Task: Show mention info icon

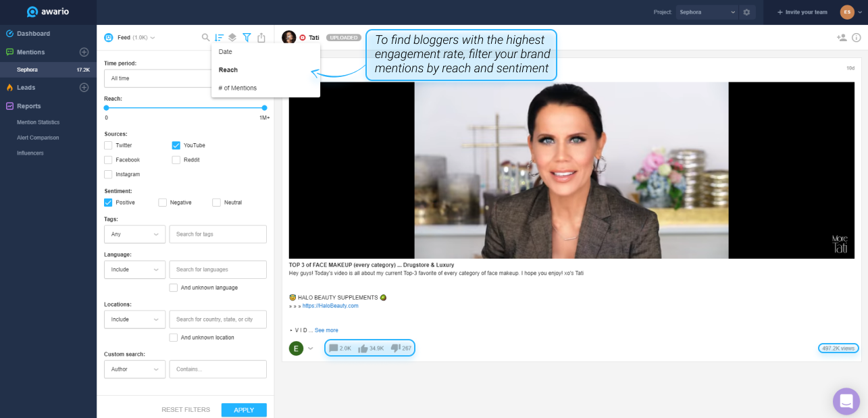Action: point(857,38)
